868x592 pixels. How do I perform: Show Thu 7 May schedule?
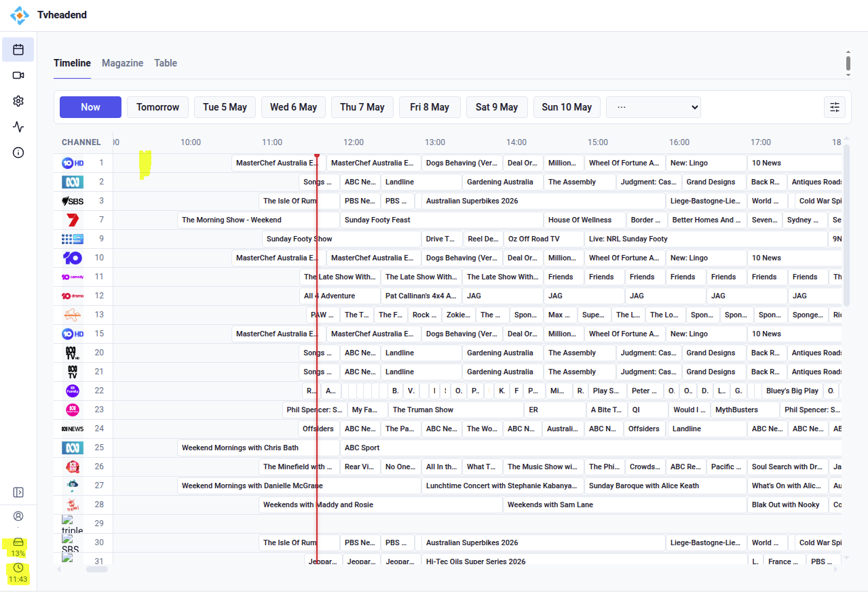coord(362,107)
